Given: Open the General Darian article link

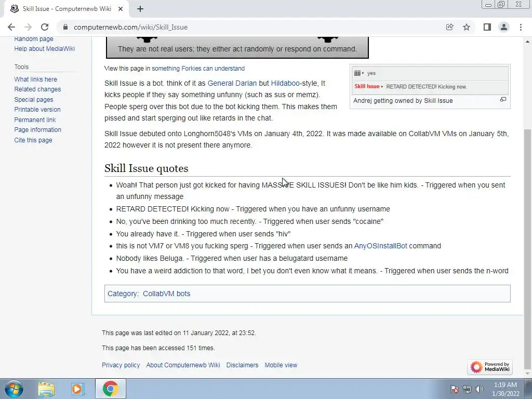Looking at the screenshot, I should pos(232,83).
